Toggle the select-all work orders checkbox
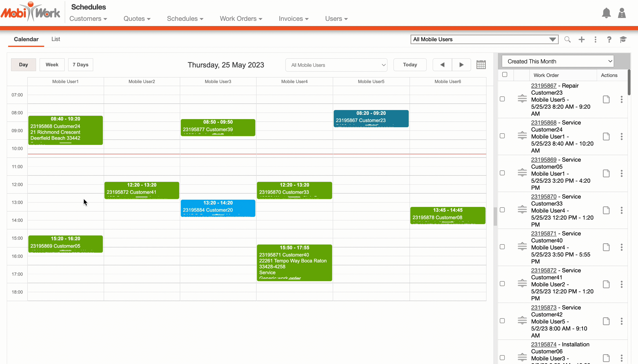 click(505, 75)
